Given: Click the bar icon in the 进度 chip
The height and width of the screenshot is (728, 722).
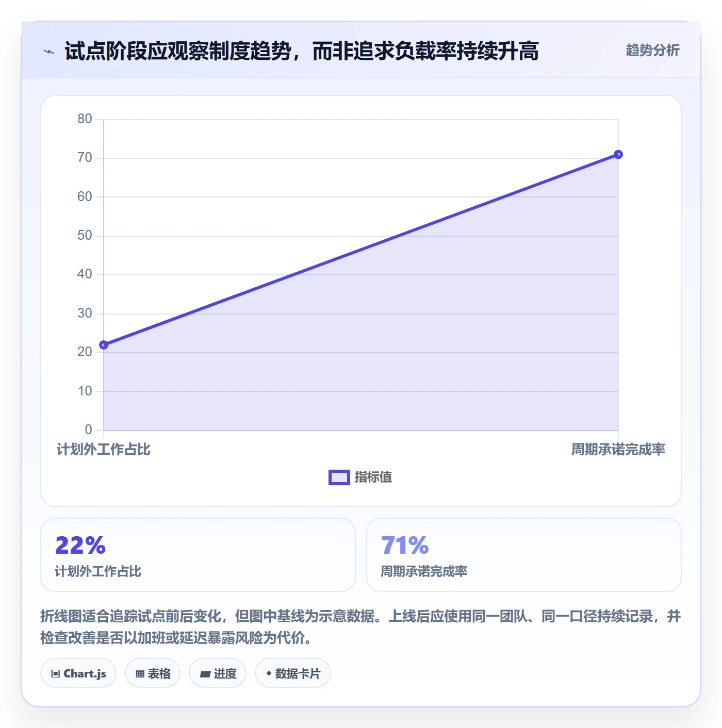Looking at the screenshot, I should coord(205,674).
